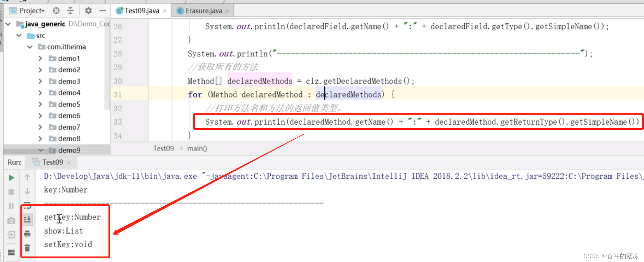Viewport: 644px width, 262px height.
Task: Place cursor on getDeclaredMethods() call
Action: tap(367, 81)
